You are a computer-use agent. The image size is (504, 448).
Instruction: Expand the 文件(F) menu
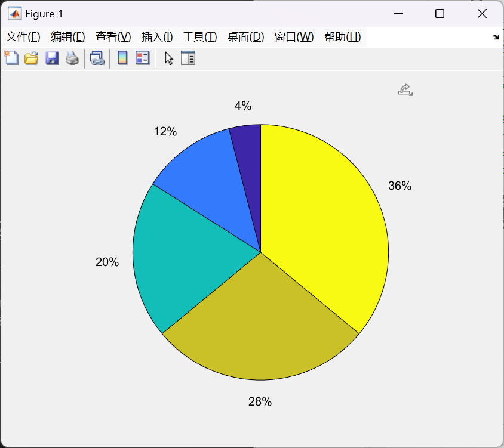pos(23,37)
